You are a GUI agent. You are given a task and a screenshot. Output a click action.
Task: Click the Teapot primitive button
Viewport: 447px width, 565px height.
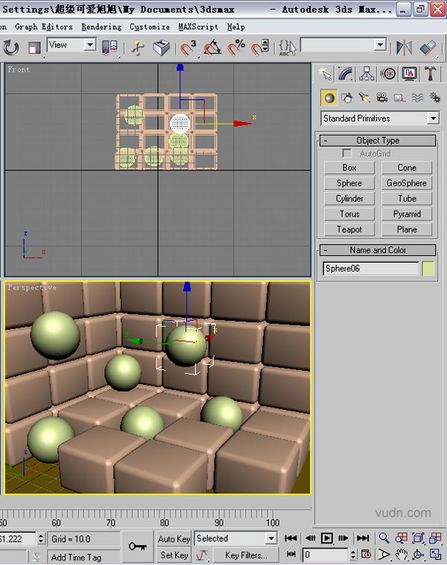[349, 230]
